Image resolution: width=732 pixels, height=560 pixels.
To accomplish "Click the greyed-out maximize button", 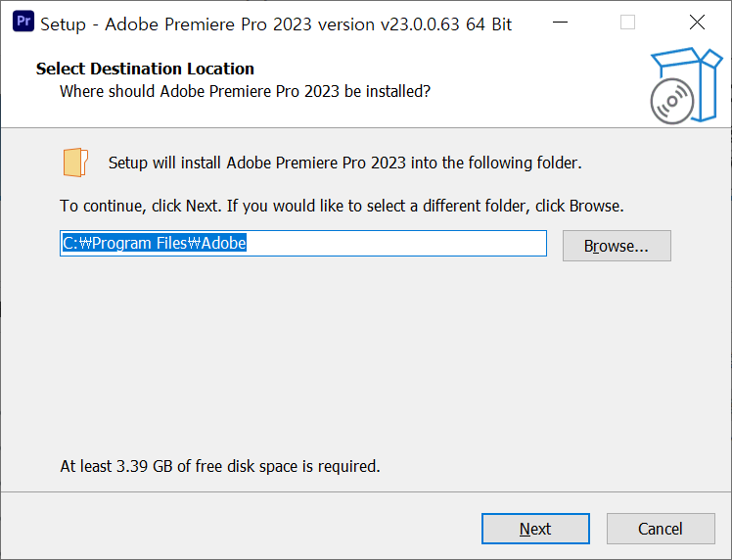I will tap(627, 22).
